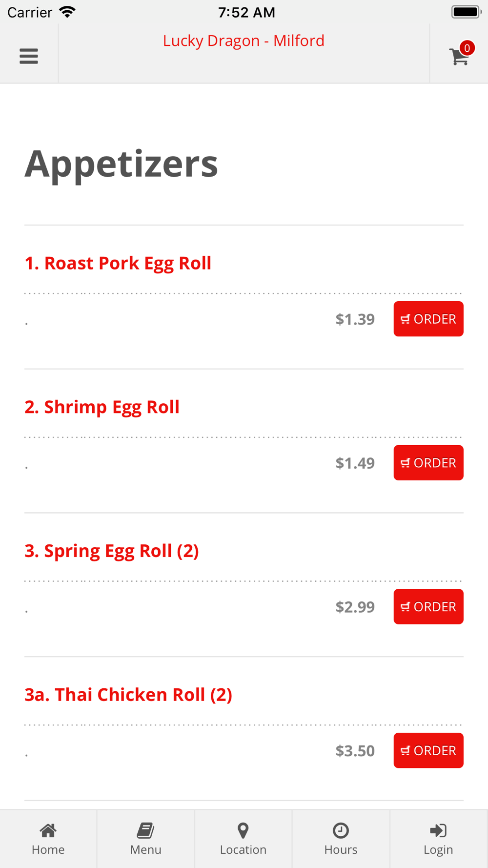Tap the Home house icon
The width and height of the screenshot is (488, 868).
pyautogui.click(x=48, y=830)
